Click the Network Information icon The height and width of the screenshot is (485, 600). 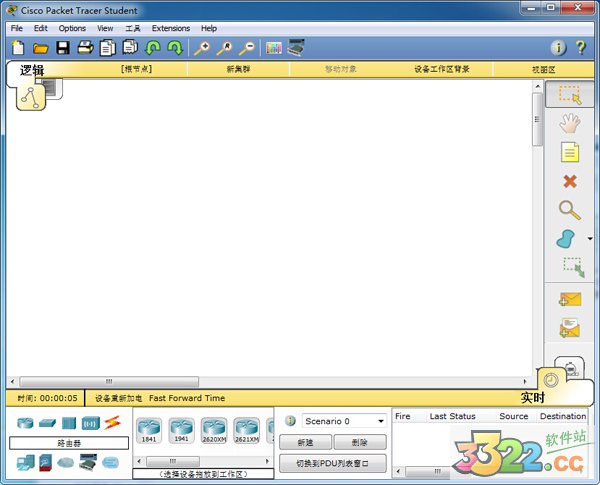[558, 48]
